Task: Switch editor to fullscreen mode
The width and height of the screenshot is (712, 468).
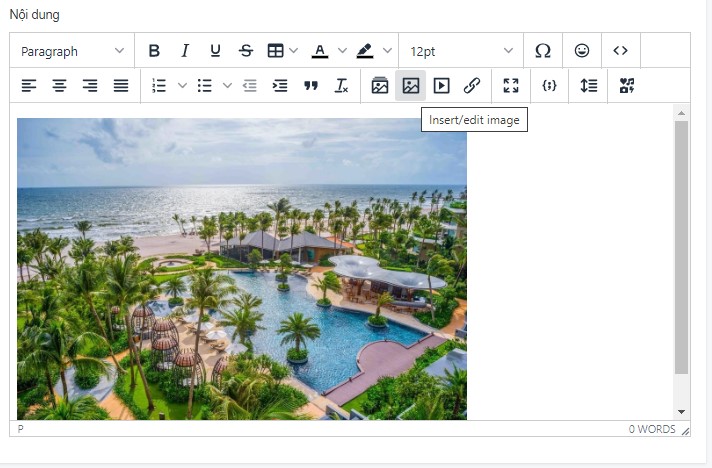Action: [x=511, y=86]
